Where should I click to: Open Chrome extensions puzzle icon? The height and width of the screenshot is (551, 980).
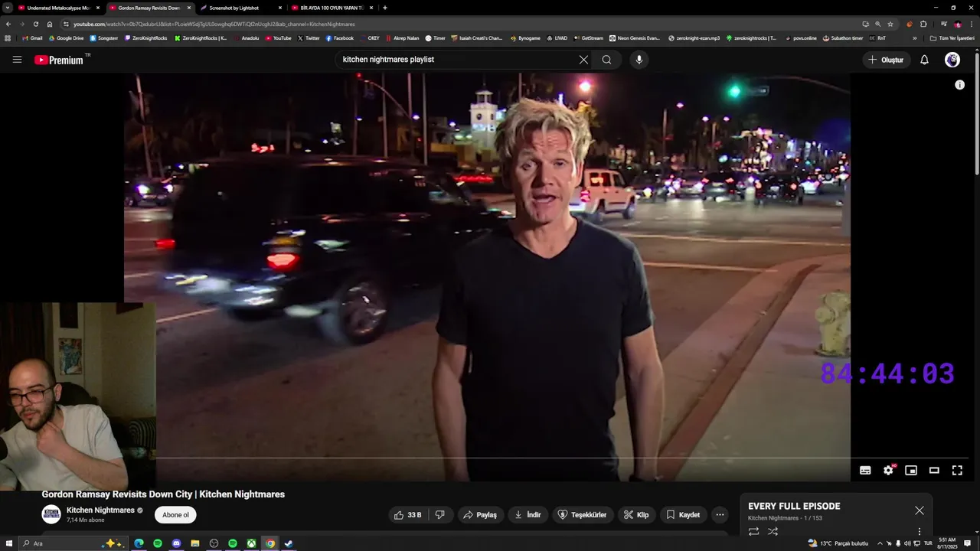tap(923, 24)
